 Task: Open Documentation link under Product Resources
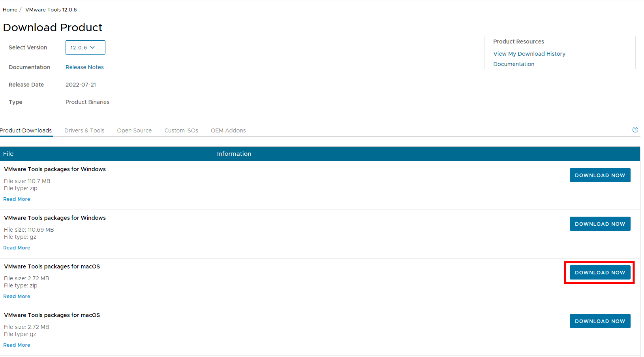coord(514,64)
